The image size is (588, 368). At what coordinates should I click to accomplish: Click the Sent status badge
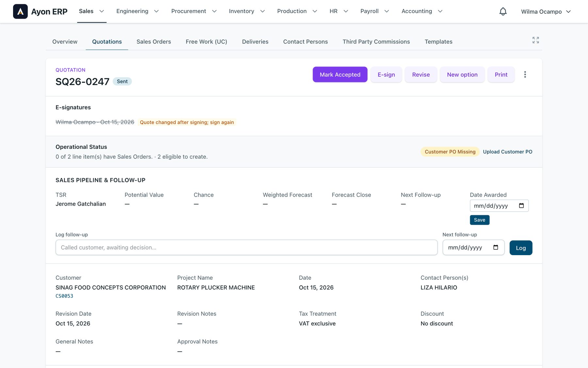click(122, 81)
